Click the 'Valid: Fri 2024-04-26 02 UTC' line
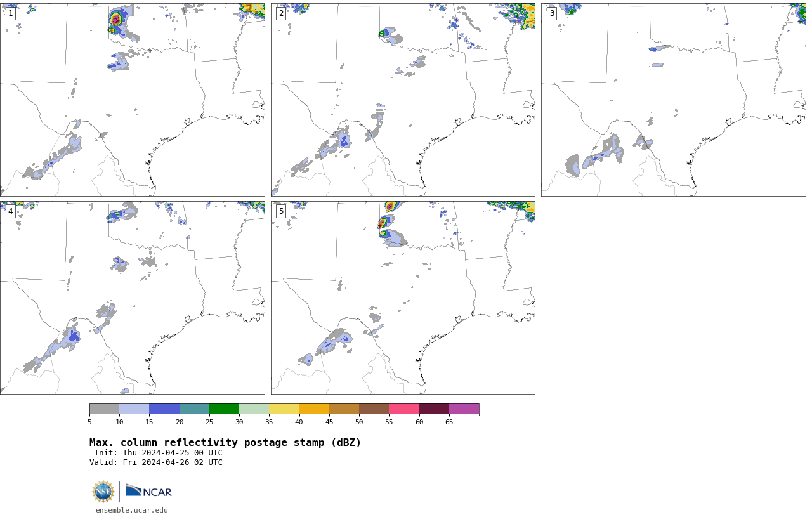 click(156, 462)
